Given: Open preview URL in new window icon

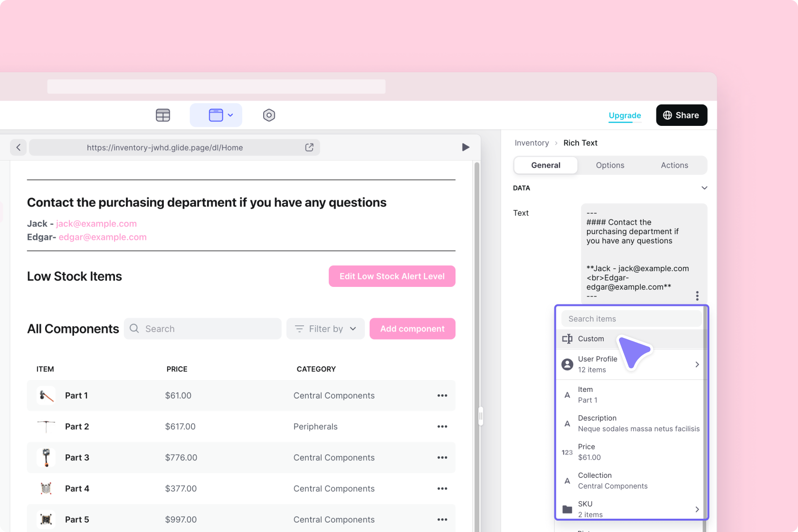Looking at the screenshot, I should click(x=309, y=147).
